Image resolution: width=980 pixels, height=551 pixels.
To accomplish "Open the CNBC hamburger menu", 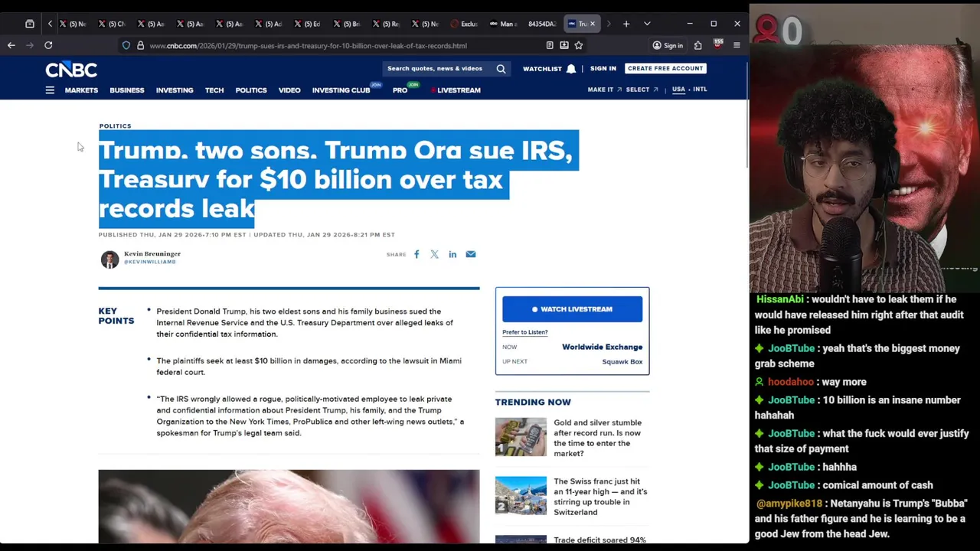I will pyautogui.click(x=50, y=90).
